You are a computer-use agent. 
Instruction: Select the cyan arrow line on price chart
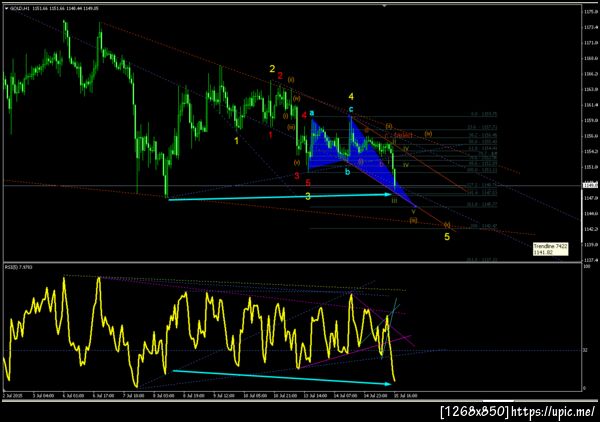tap(280, 197)
